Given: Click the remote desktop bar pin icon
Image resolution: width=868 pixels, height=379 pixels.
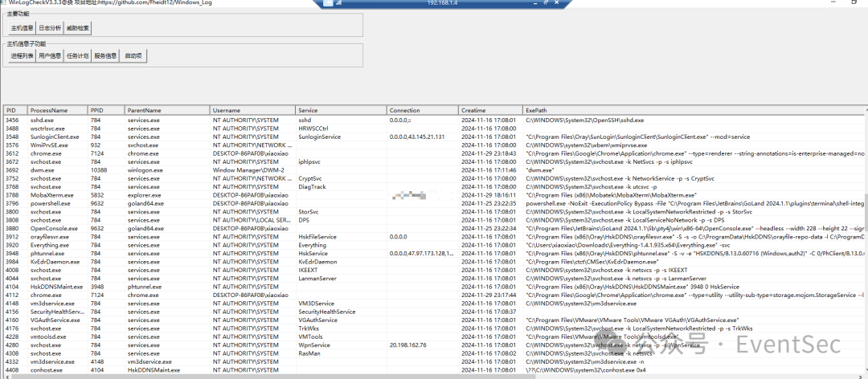Looking at the screenshot, I should (329, 4).
